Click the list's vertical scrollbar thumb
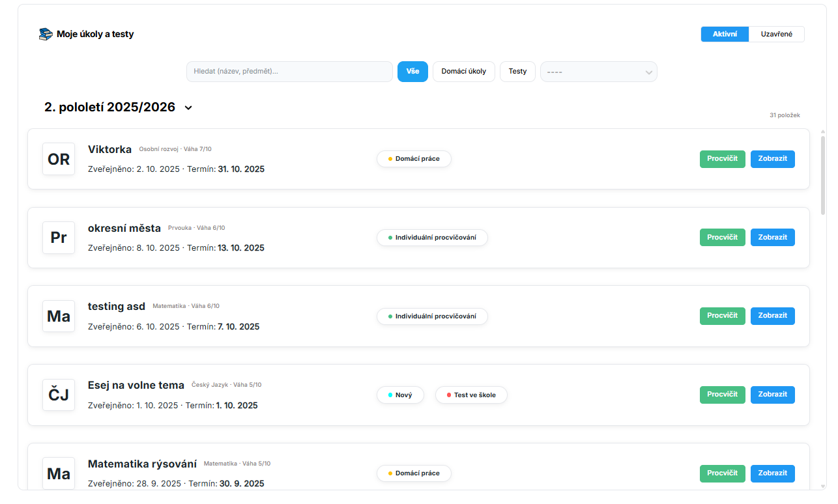This screenshot has height=504, width=838. (x=823, y=175)
